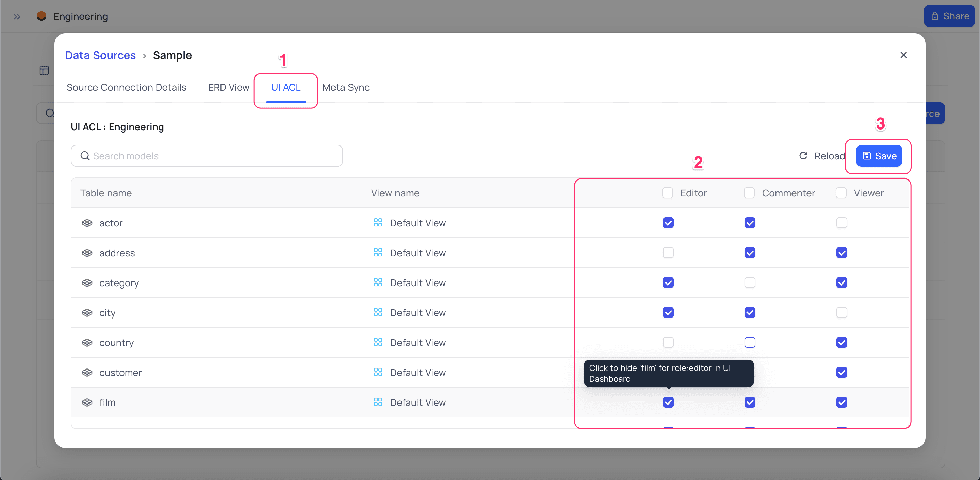Click the magnifier icon in Search models
Image resolution: width=980 pixels, height=480 pixels.
[85, 156]
